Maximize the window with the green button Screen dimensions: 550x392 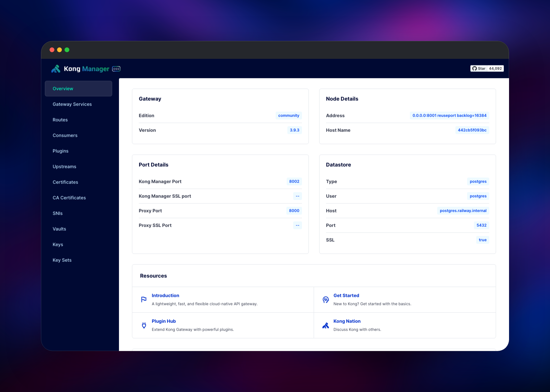coord(67,50)
